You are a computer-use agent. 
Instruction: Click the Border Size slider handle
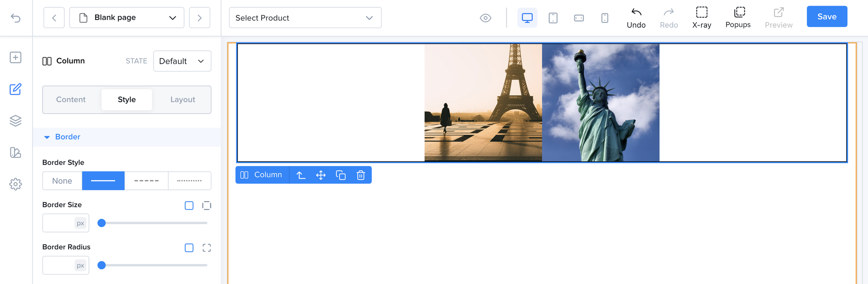click(102, 223)
